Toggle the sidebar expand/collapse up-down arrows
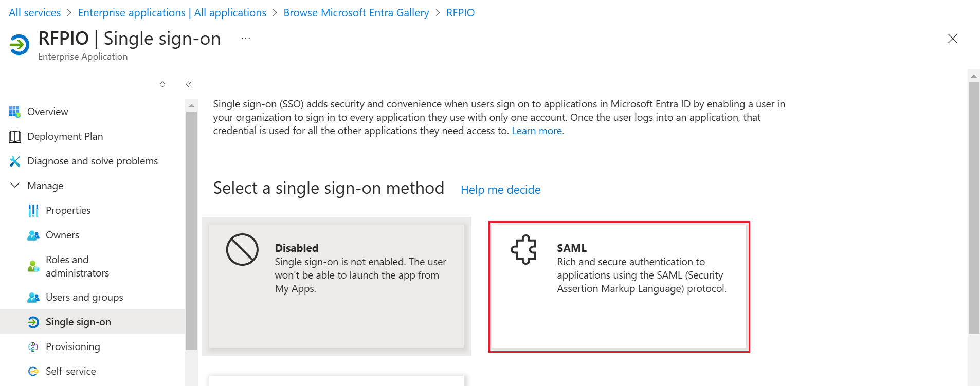This screenshot has width=980, height=386. coord(162,84)
